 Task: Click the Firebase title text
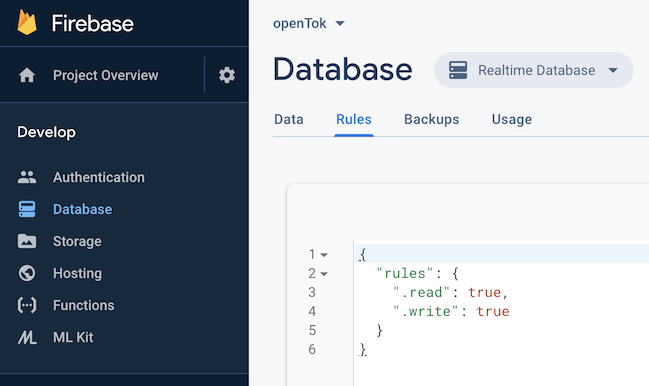pyautogui.click(x=93, y=23)
